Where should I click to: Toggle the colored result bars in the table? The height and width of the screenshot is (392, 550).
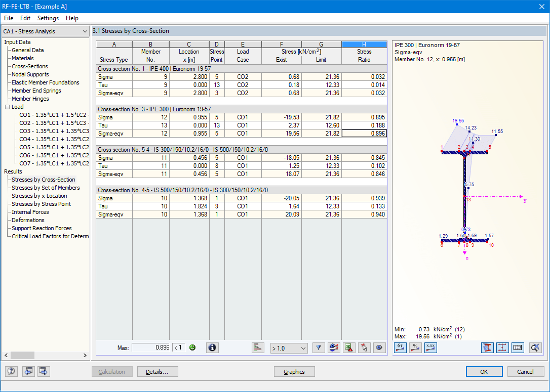258,348
